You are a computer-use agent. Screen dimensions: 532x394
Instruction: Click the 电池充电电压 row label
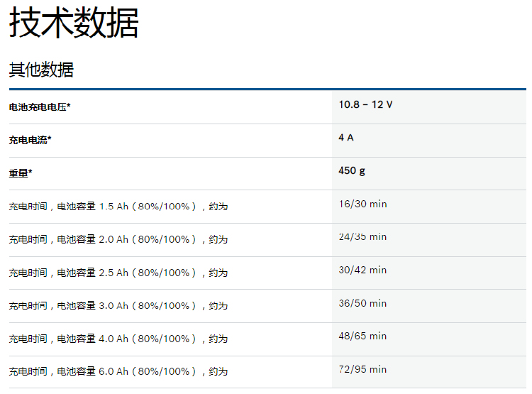pos(40,107)
